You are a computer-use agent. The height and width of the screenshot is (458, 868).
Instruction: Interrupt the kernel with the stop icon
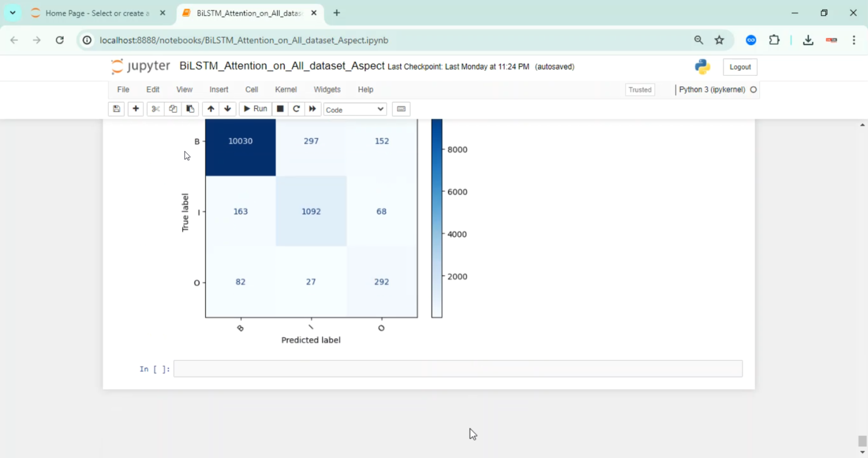(279, 109)
